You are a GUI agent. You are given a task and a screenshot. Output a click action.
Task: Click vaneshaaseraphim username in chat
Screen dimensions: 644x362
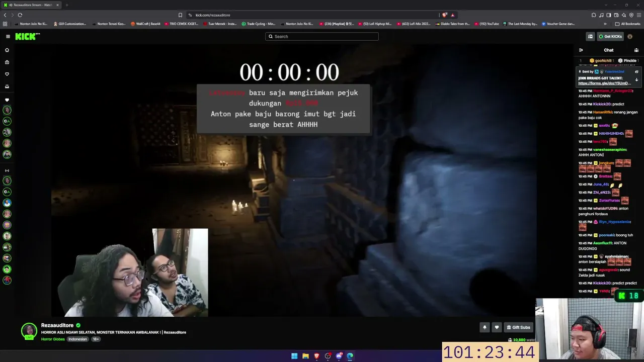pos(610,149)
